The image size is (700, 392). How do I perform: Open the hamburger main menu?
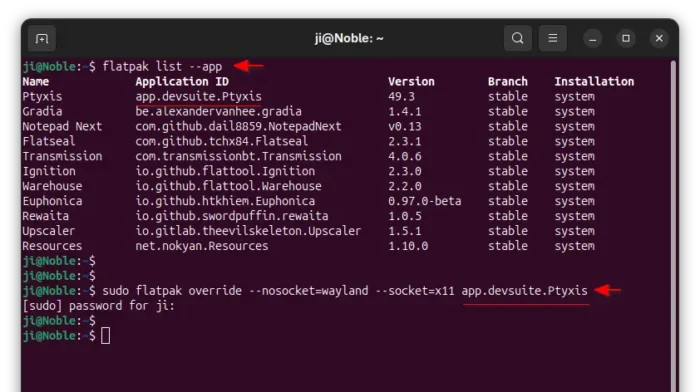553,38
